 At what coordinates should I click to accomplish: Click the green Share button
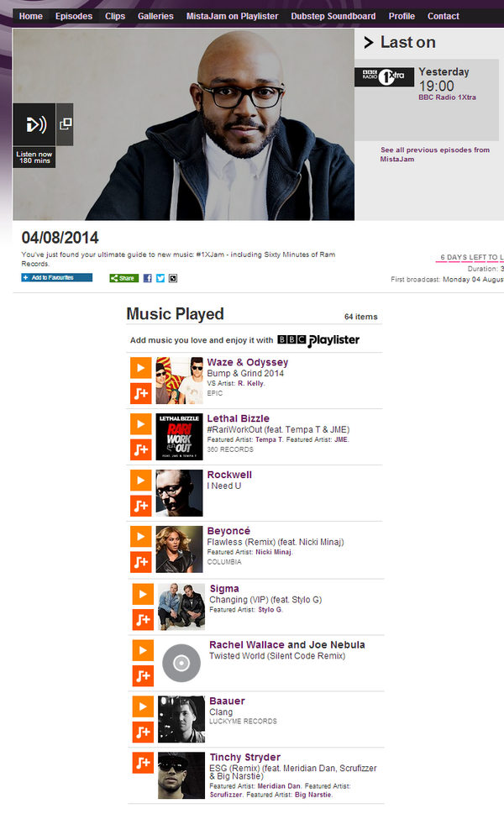[123, 278]
